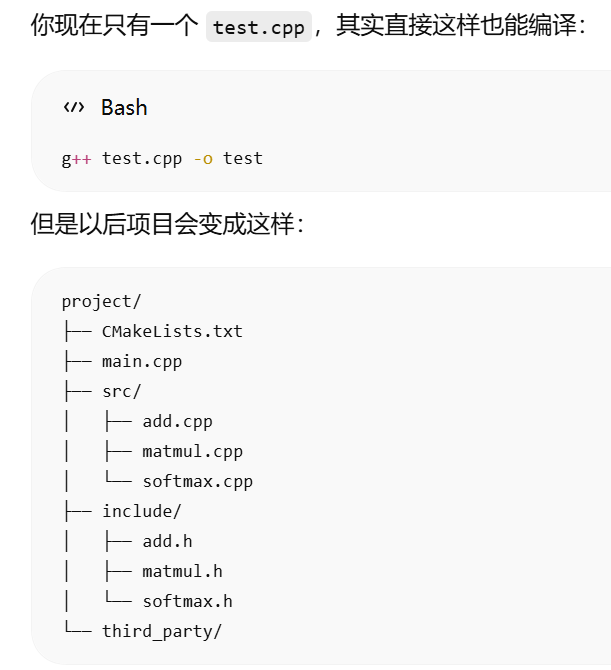This screenshot has width=611, height=670.
Task: Click the project/ root folder line
Action: pos(101,302)
